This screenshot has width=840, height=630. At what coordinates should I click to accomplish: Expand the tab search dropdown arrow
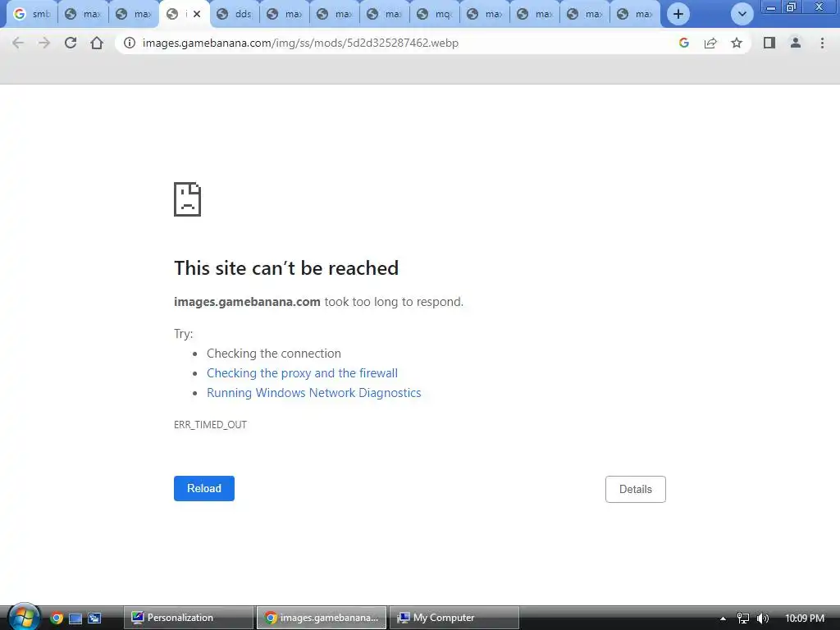click(742, 14)
